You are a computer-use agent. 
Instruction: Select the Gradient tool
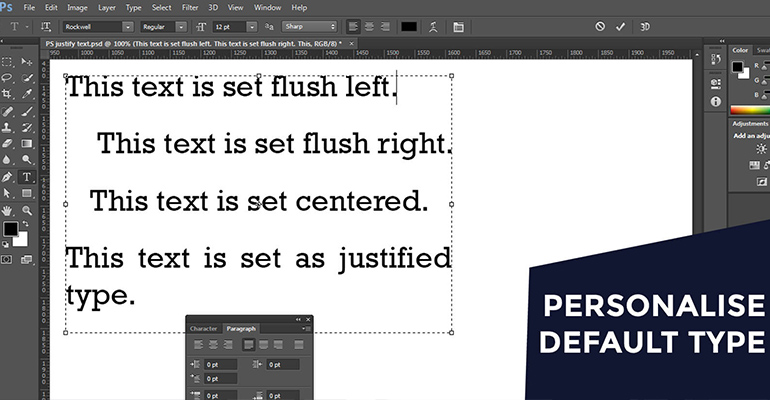click(x=27, y=144)
